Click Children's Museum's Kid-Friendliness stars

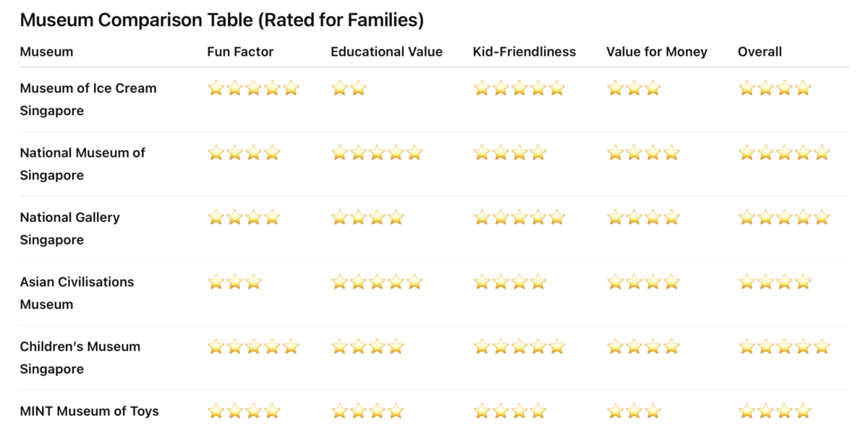click(519, 347)
